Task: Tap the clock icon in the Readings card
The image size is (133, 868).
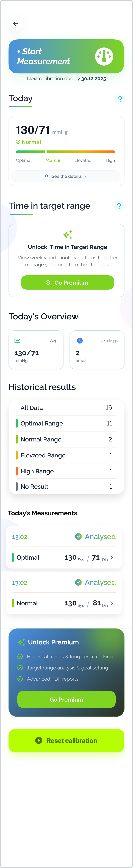Action: pos(80,341)
